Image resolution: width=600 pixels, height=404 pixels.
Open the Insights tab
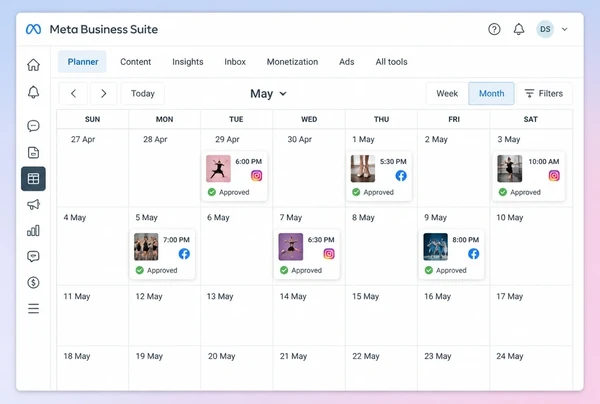point(188,62)
